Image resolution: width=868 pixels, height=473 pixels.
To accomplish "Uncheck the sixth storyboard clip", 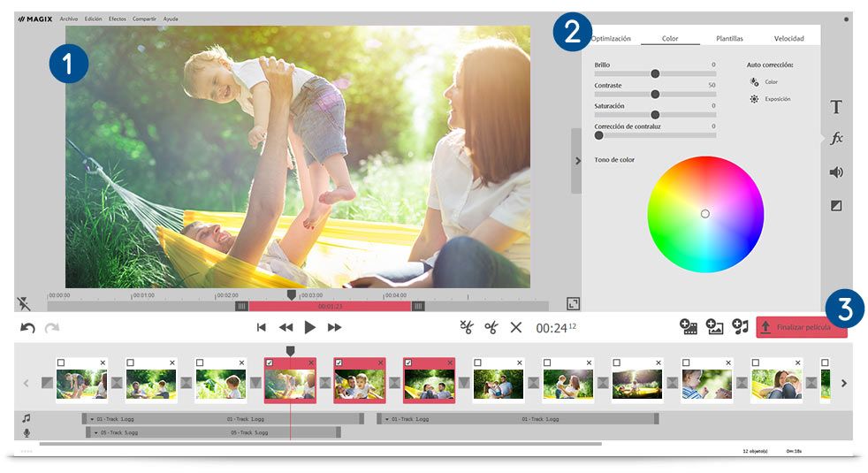I will tap(408, 362).
